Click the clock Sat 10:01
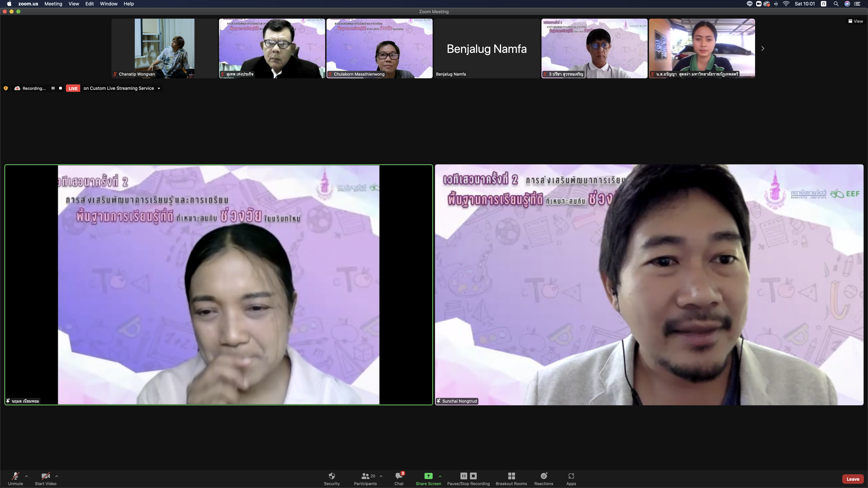 pyautogui.click(x=805, y=4)
